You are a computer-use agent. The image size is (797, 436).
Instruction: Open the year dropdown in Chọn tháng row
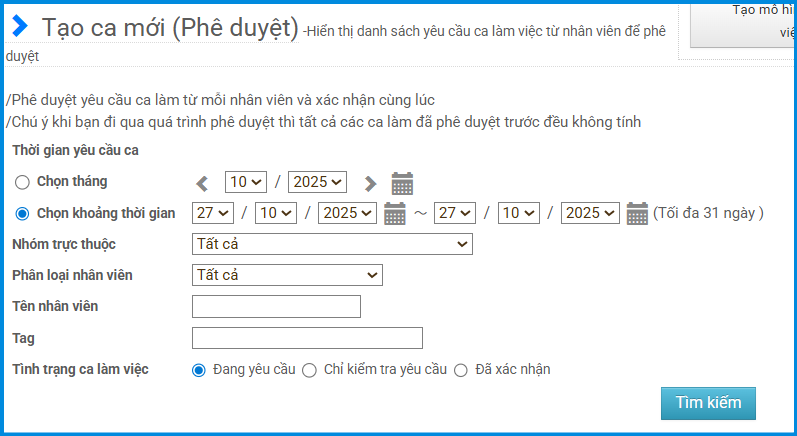click(x=317, y=182)
